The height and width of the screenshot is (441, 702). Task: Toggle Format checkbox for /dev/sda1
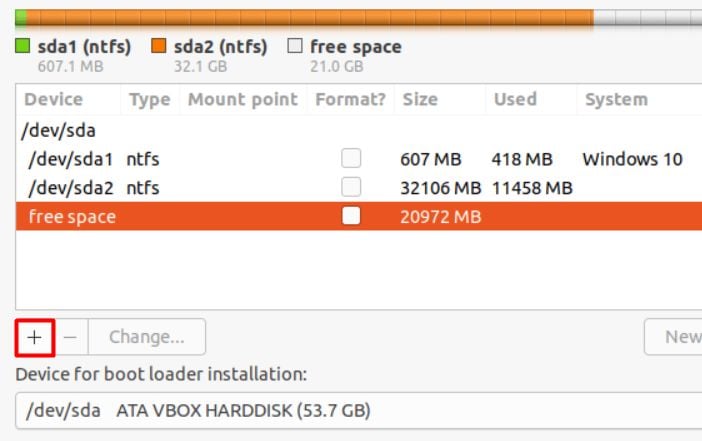tap(351, 159)
